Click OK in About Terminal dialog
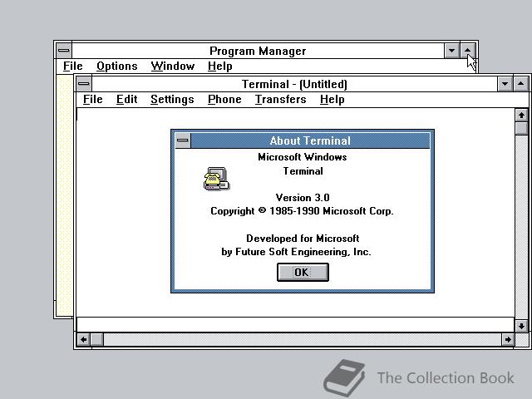The image size is (532, 399). (303, 272)
